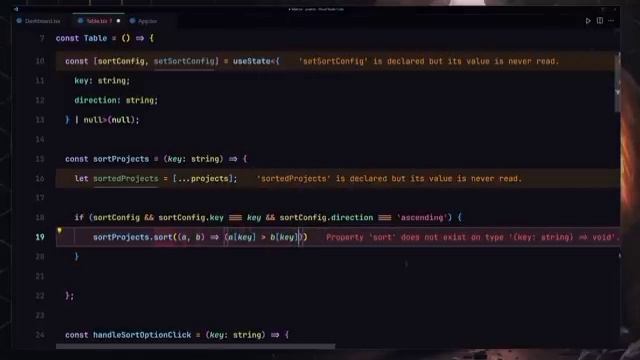This screenshot has width=640, height=360.
Task: Click the 'ascending' string on line 18
Action: (x=422, y=218)
